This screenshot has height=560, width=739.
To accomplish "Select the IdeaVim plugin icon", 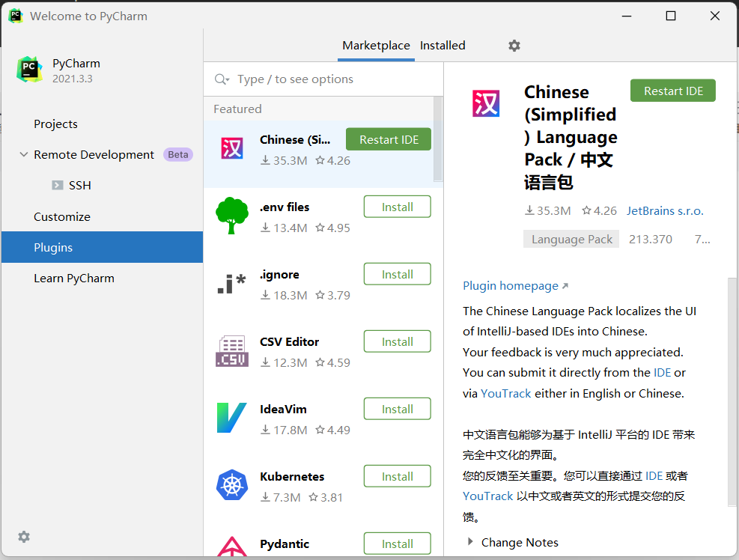I will pos(232,418).
